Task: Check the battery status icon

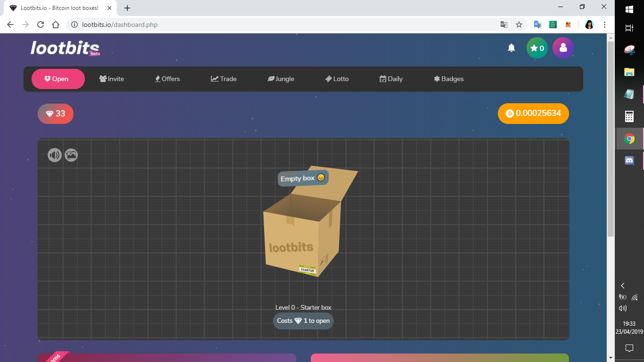Action: 623,297
